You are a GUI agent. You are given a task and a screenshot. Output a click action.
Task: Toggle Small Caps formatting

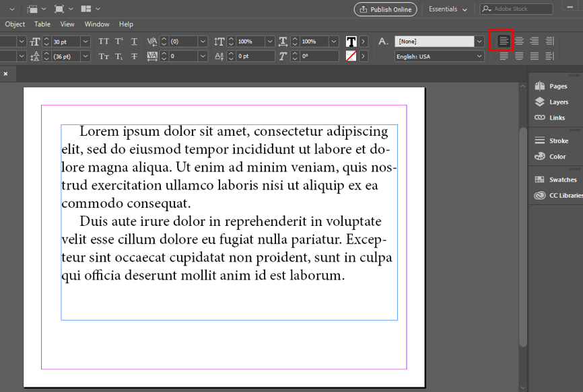click(104, 56)
